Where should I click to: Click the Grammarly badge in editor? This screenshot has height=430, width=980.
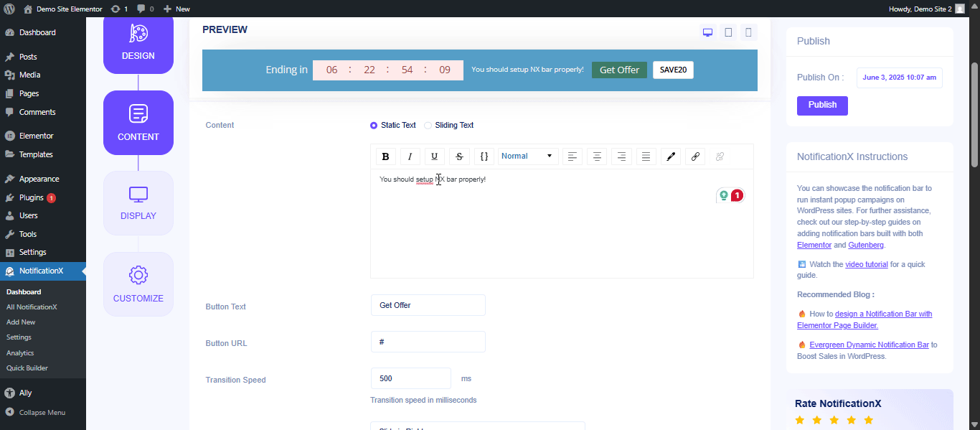tap(730, 195)
